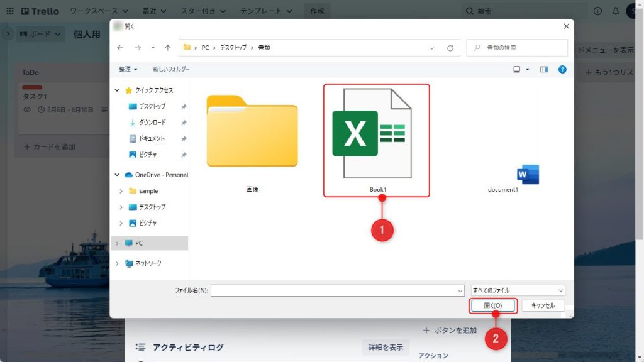Open Trello ワークスペース menu

pos(99,11)
